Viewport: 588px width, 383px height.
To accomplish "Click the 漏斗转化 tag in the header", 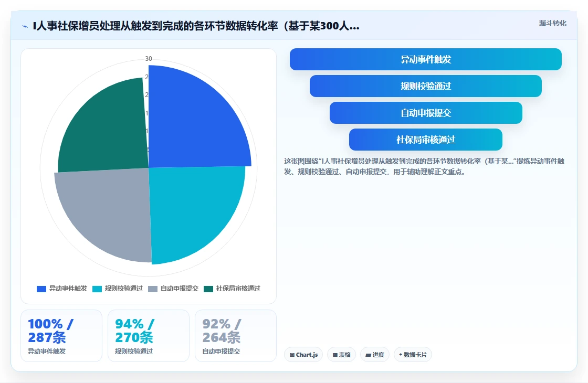I will (x=552, y=23).
